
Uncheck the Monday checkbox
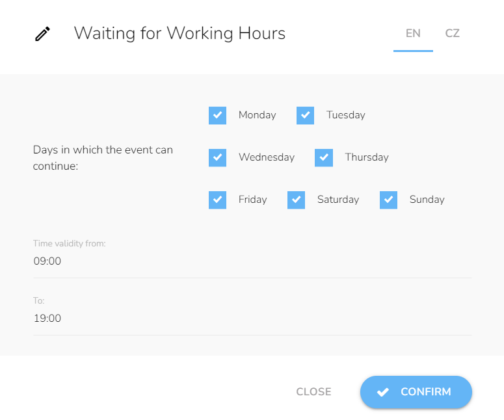coord(217,115)
